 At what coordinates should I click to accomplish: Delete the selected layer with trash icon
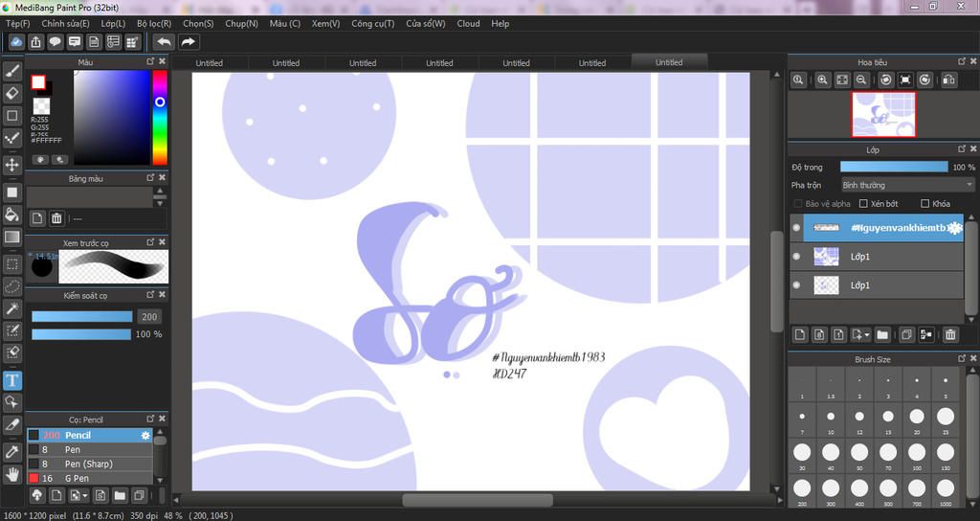[x=950, y=334]
